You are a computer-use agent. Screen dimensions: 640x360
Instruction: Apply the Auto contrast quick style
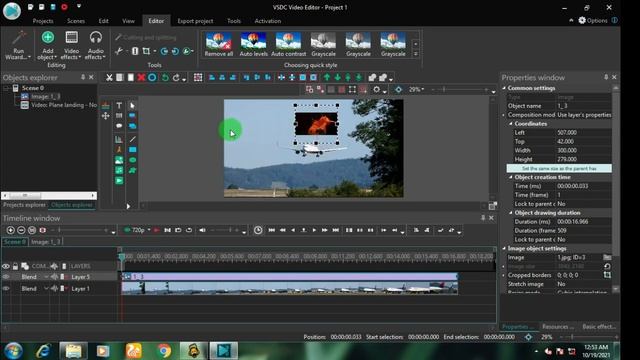point(289,44)
